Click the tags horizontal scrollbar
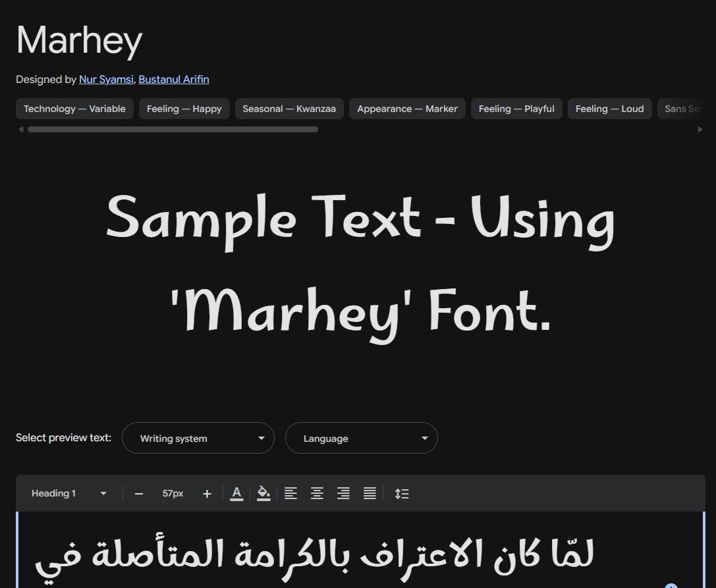The height and width of the screenshot is (588, 716). click(173, 130)
